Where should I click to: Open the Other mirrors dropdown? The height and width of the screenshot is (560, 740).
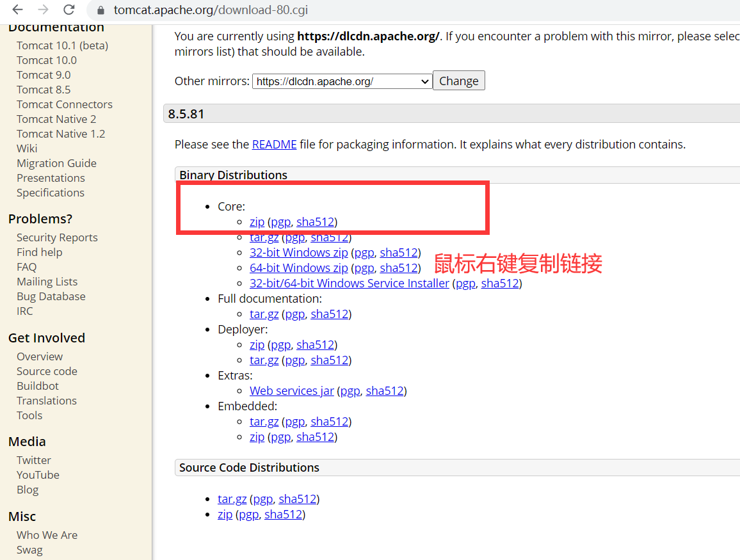[342, 81]
